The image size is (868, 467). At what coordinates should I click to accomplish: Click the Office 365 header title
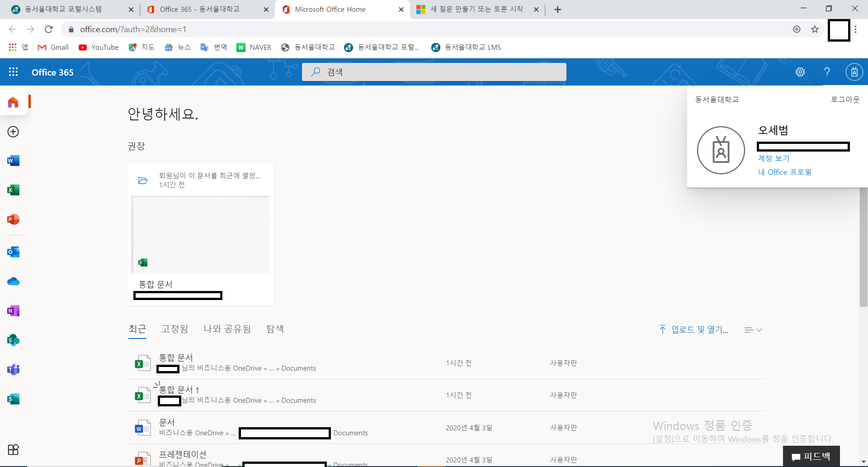pyautogui.click(x=52, y=72)
